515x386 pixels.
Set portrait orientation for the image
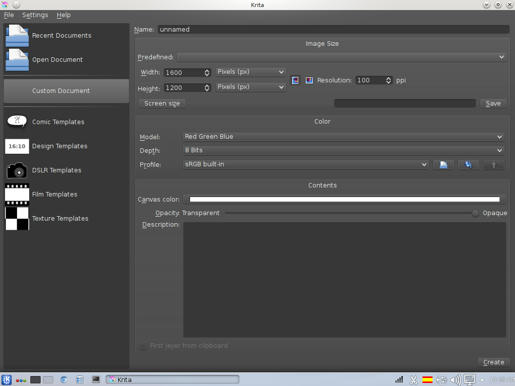(295, 80)
